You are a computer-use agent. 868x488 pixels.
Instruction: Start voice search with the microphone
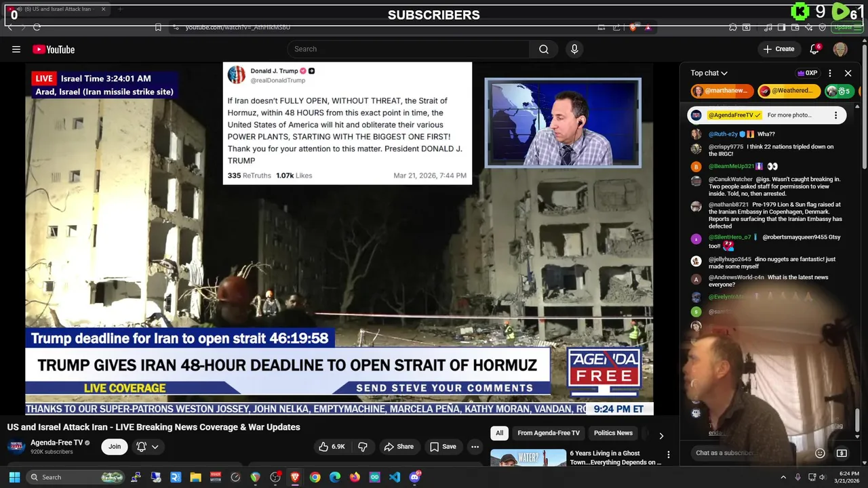click(x=574, y=49)
